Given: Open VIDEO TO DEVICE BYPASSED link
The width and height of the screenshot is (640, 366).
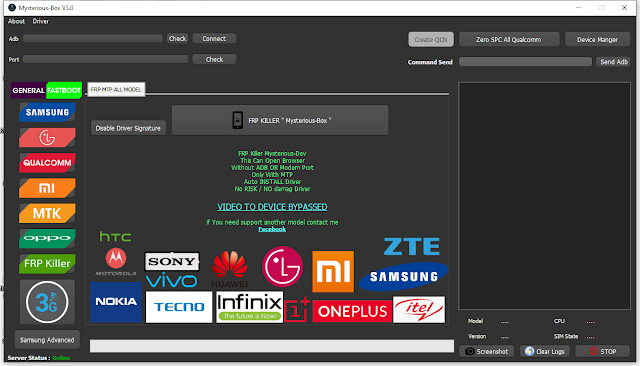Looking at the screenshot, I should 272,207.
